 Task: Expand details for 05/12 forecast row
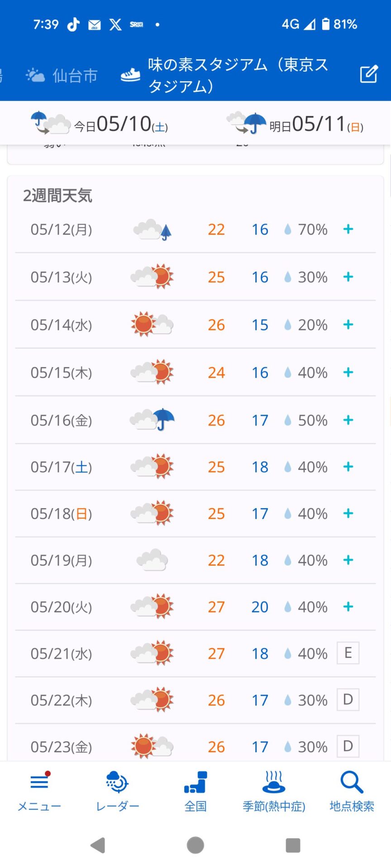pyautogui.click(x=348, y=229)
